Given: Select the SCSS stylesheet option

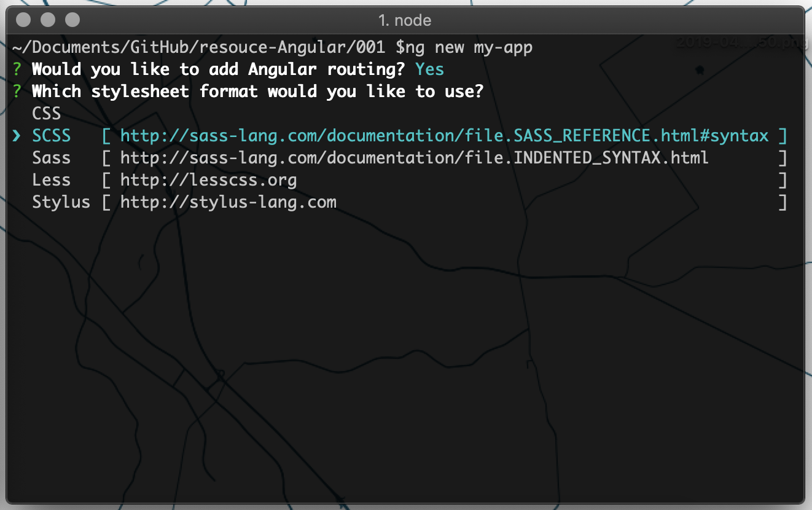Looking at the screenshot, I should (x=52, y=136).
